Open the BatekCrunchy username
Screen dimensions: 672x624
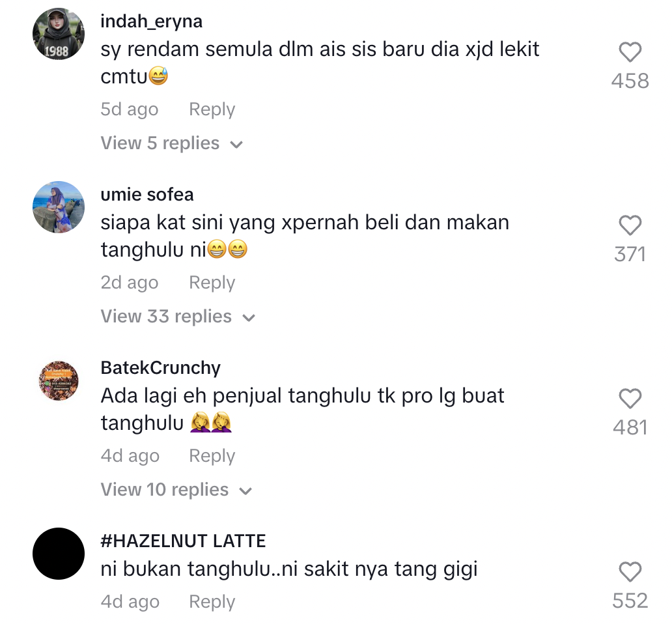pyautogui.click(x=161, y=368)
